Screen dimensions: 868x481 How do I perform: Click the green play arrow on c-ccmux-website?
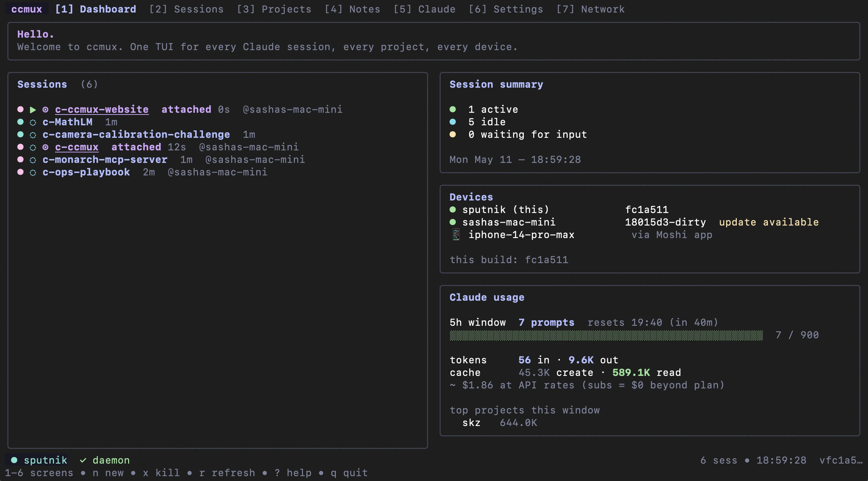33,110
